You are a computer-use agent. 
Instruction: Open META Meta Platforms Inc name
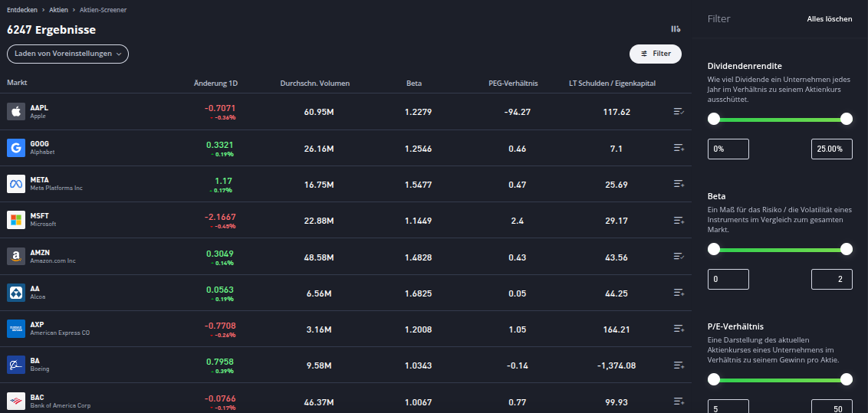point(57,184)
